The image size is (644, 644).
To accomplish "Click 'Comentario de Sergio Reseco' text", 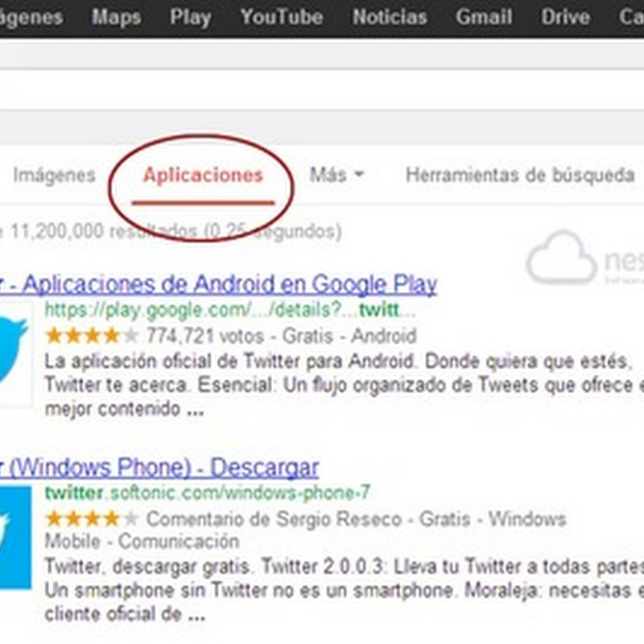I will click(274, 519).
